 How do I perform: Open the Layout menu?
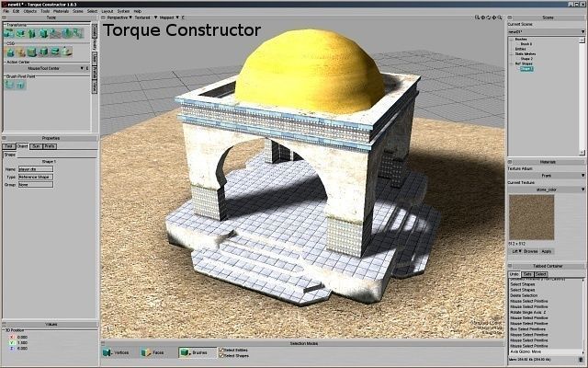tap(107, 11)
